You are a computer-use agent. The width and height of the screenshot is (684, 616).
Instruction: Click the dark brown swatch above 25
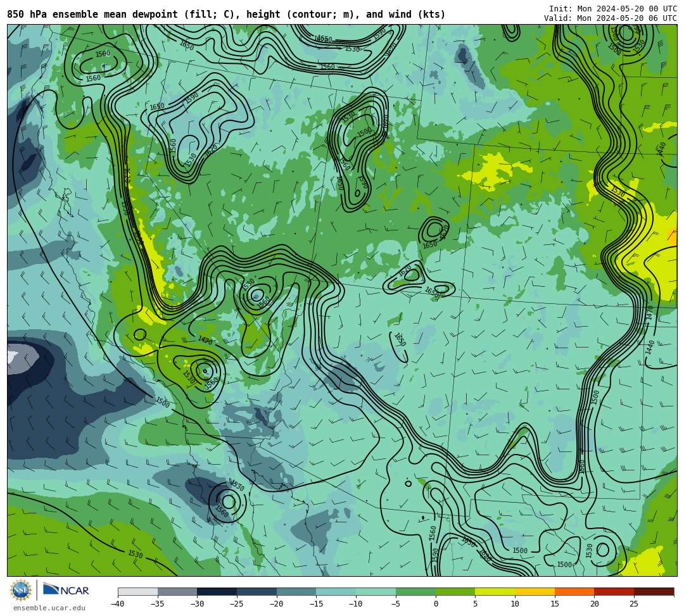[654, 591]
